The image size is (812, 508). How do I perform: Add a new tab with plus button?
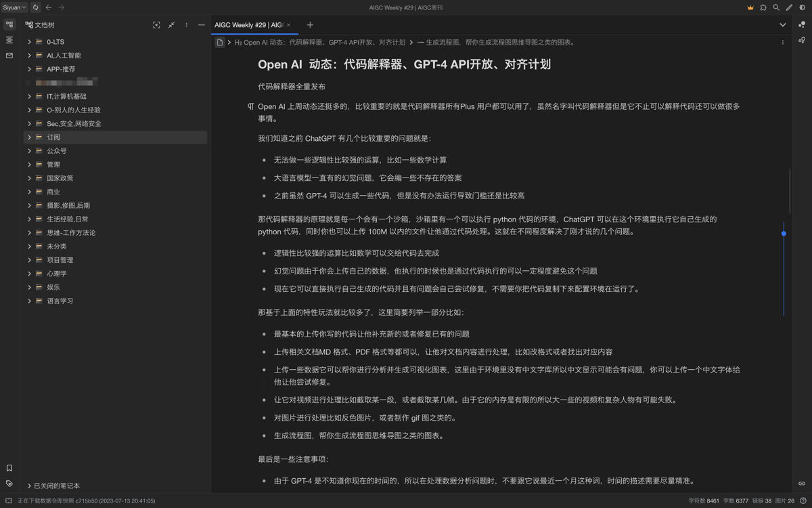pyautogui.click(x=310, y=25)
